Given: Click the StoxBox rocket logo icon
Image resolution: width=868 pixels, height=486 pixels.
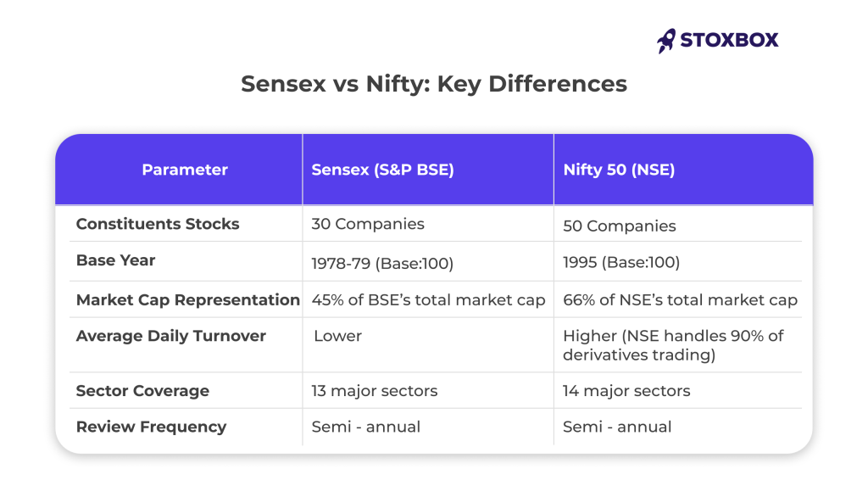Looking at the screenshot, I should [x=665, y=40].
